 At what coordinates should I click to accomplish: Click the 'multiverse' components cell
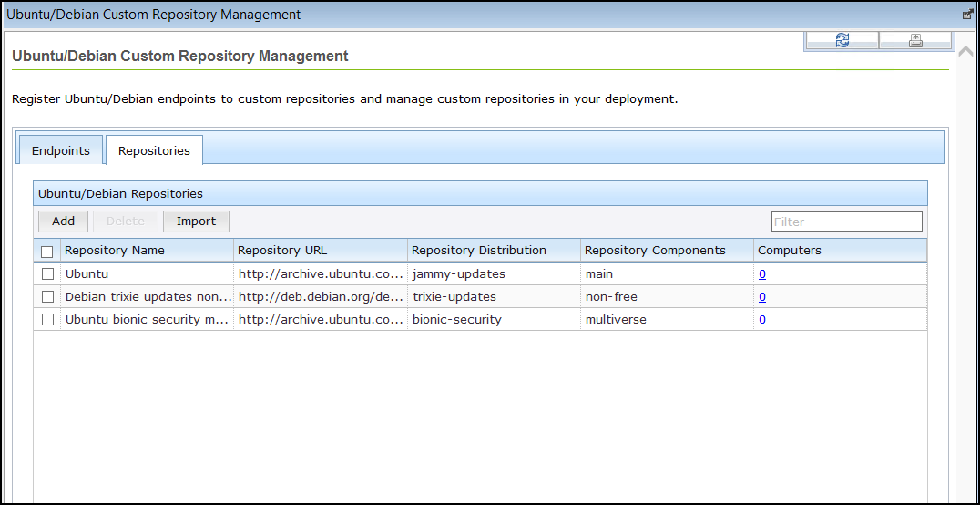pyautogui.click(x=667, y=319)
